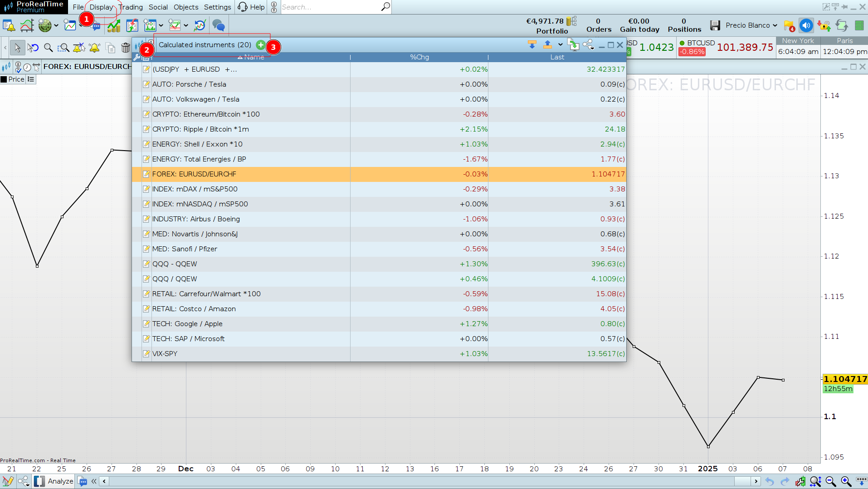Select the CRYPTO: Ripple / Bitcoin *1m row
The image size is (868, 489).
point(379,129)
